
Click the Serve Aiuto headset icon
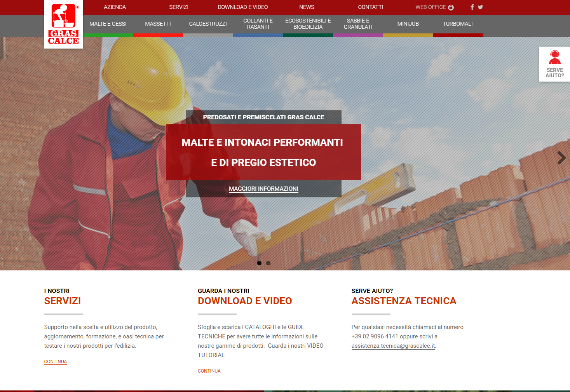pos(555,57)
